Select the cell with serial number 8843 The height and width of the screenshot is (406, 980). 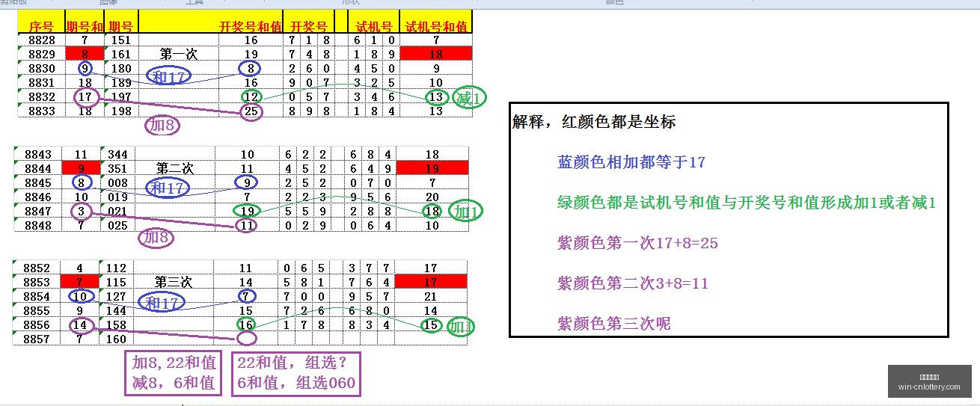click(38, 154)
